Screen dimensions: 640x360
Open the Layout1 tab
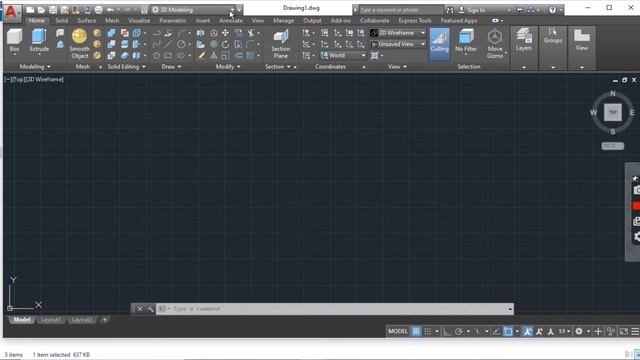pyautogui.click(x=51, y=320)
